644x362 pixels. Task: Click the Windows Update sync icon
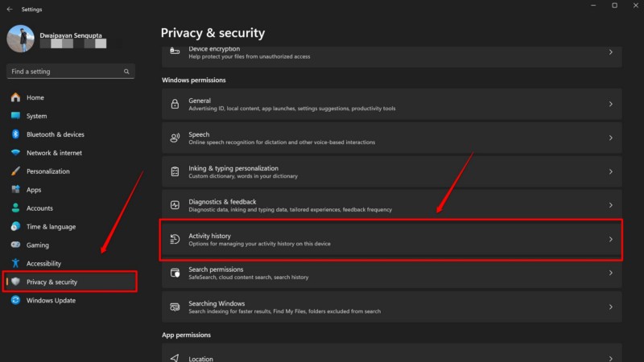[x=15, y=300]
